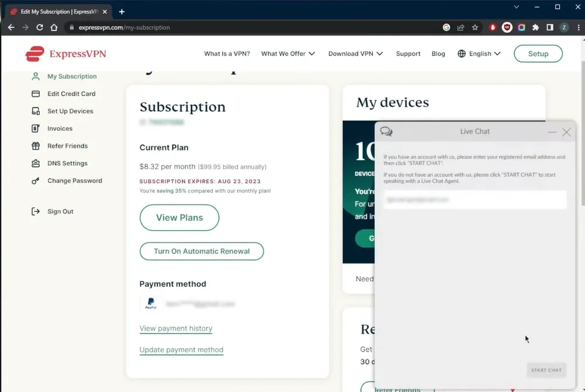
Task: Click the Sign Out arrow icon
Action: pos(36,211)
